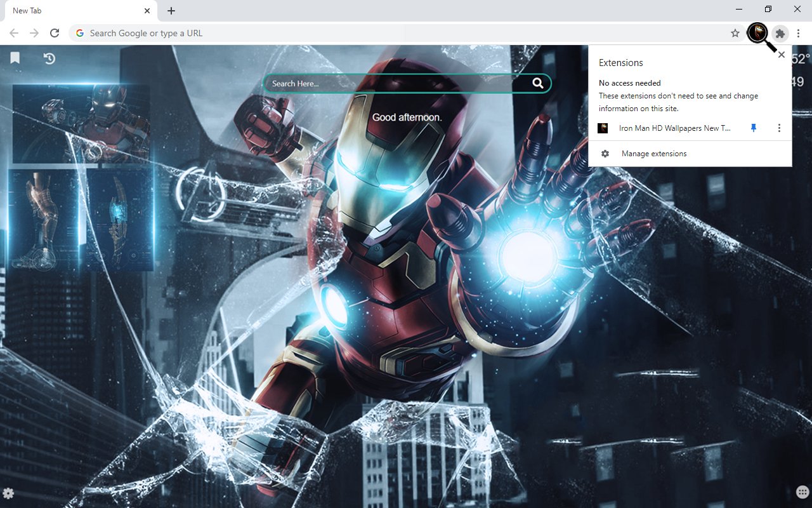The image size is (812, 508).
Task: Unpin Iron Man HD Wallpapers extension
Action: (x=754, y=128)
